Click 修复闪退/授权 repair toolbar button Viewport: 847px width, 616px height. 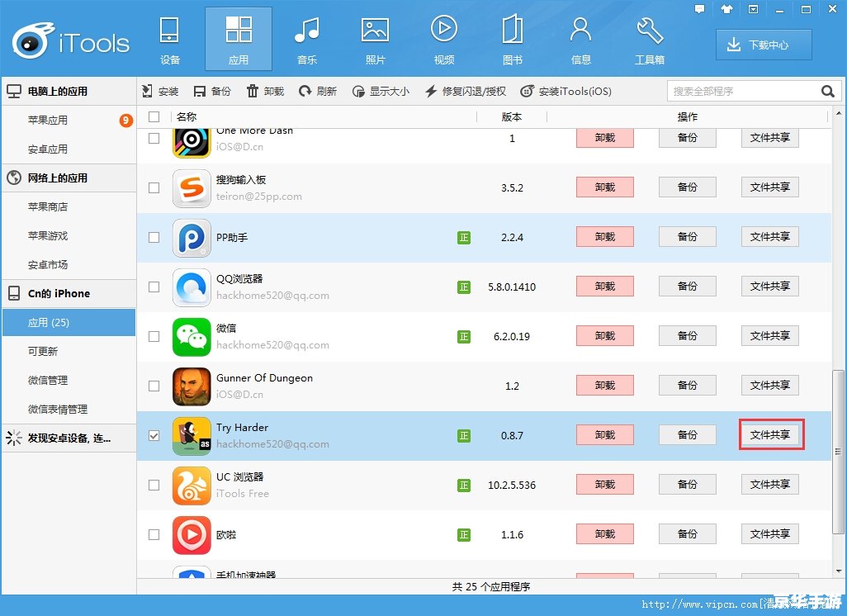tap(465, 92)
